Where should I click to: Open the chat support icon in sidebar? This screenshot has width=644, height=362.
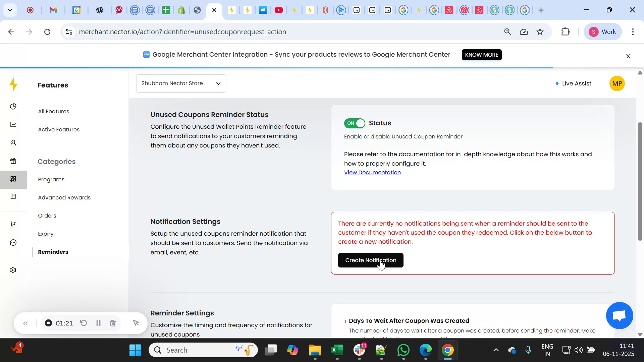pos(13,242)
